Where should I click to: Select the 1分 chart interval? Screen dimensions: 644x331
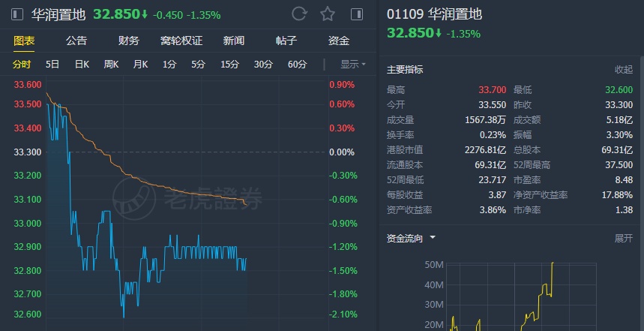point(169,64)
